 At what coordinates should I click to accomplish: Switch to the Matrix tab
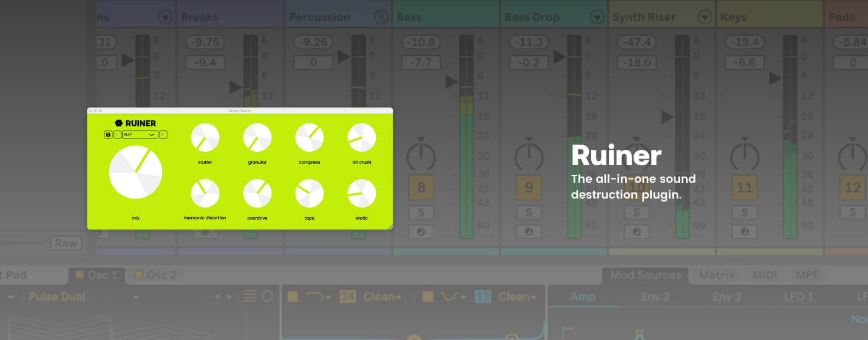pos(716,275)
